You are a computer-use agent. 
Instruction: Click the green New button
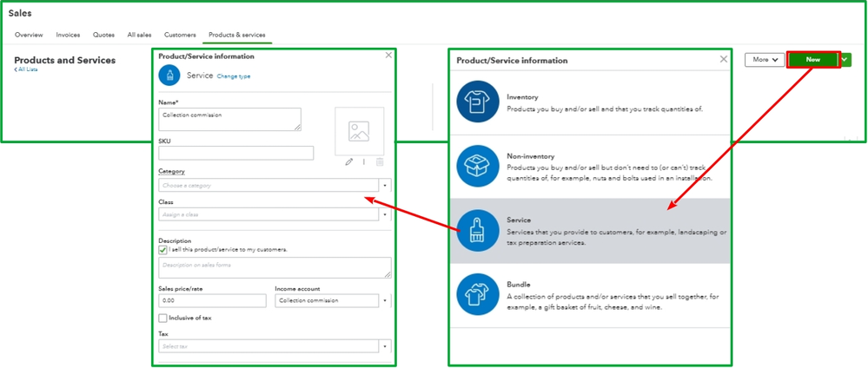coord(813,60)
